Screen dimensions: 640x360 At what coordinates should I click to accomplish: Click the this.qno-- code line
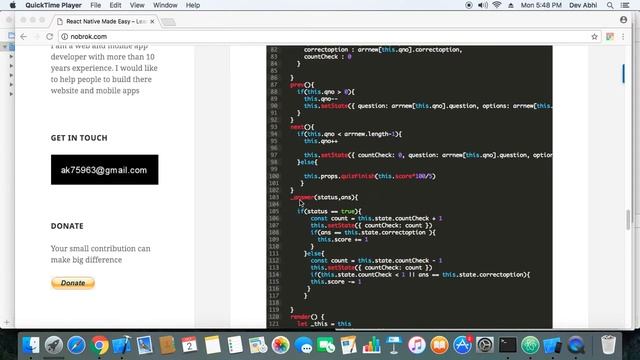321,99
